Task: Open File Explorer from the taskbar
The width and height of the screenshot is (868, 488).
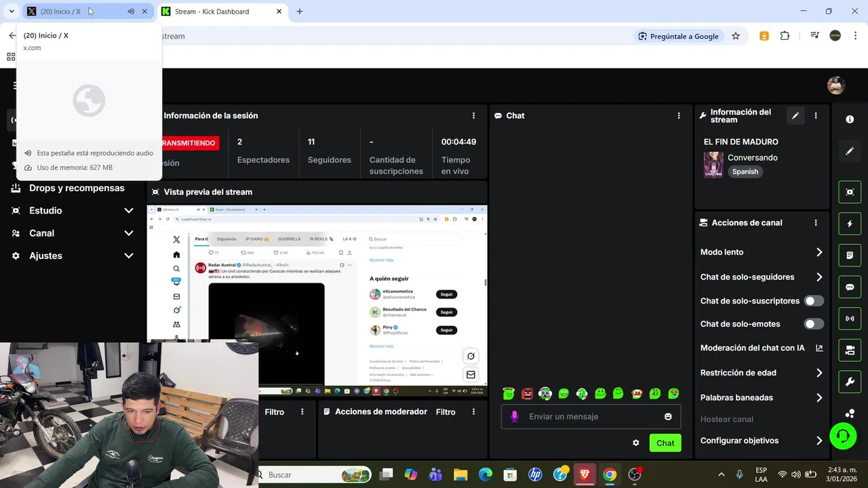Action: pyautogui.click(x=460, y=474)
